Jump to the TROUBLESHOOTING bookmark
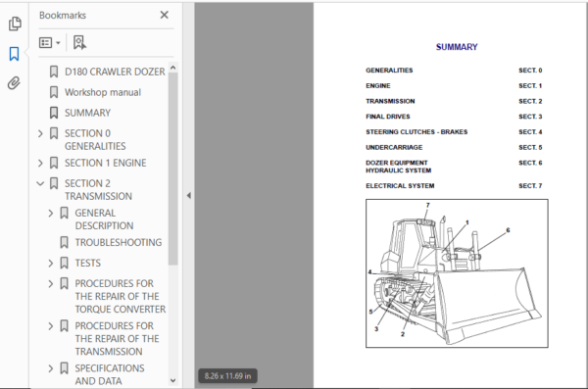The image size is (588, 389). pyautogui.click(x=119, y=242)
